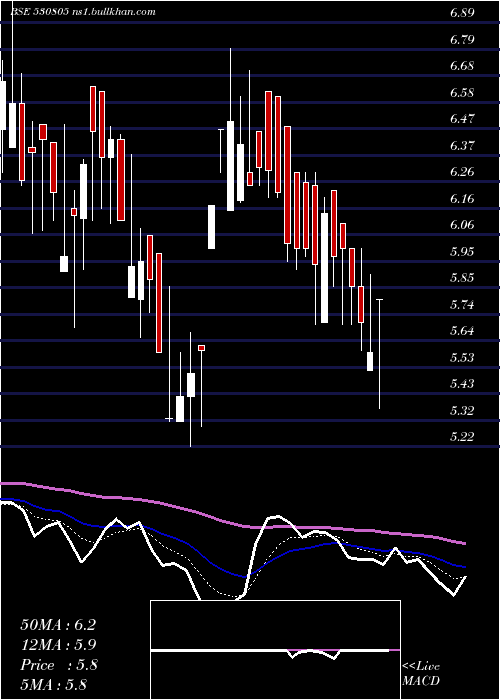
Task: Click the 6.58 price axis label
Action: 462,93
